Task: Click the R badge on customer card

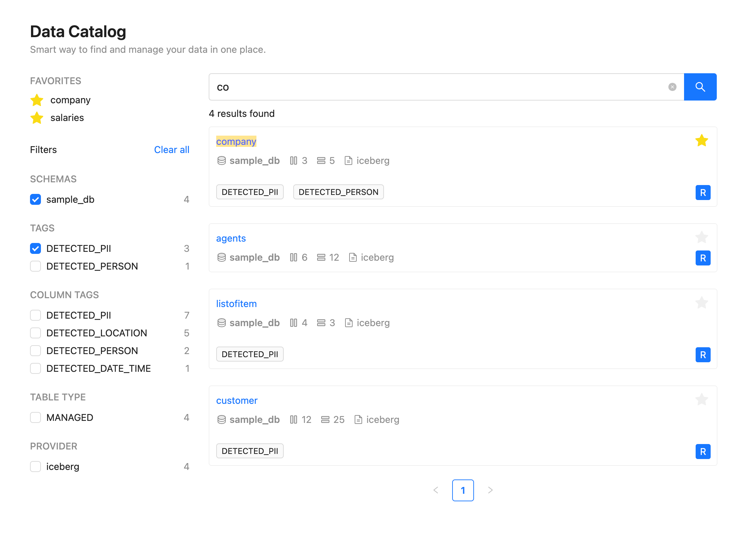Action: [x=703, y=452]
